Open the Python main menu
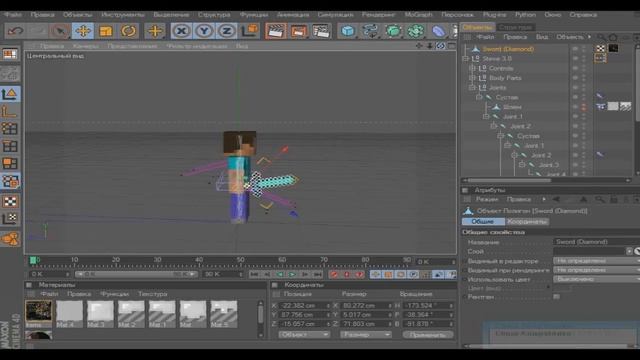This screenshot has width=640, height=360. tap(525, 15)
